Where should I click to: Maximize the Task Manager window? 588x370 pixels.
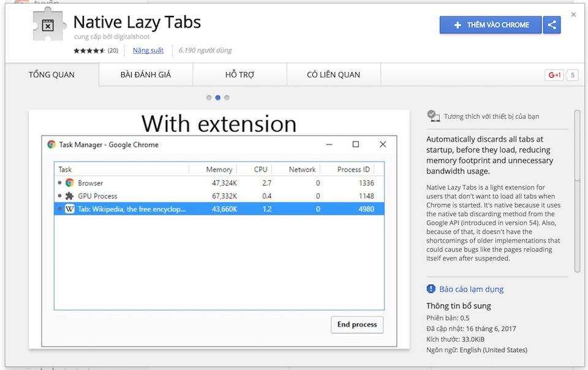click(355, 145)
